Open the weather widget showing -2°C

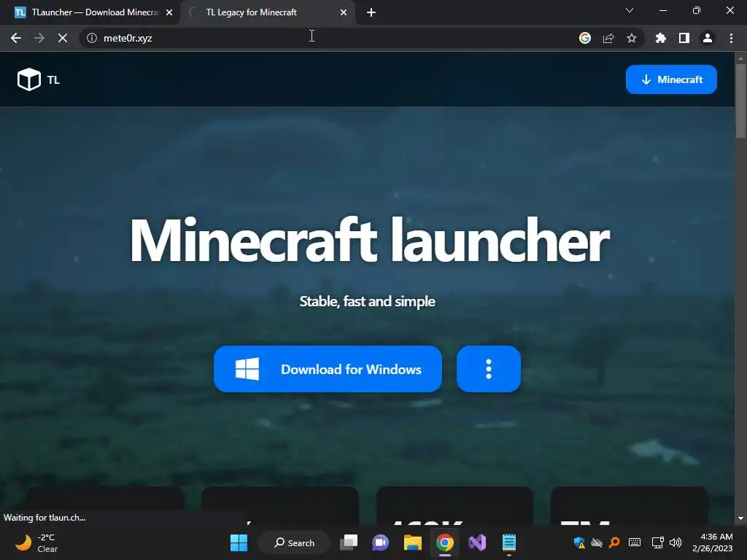[x=36, y=542]
